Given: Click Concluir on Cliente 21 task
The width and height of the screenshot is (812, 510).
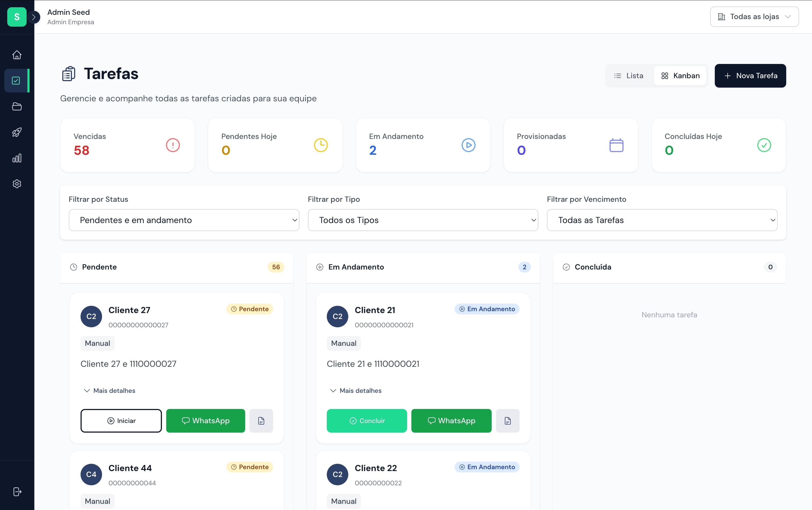Looking at the screenshot, I should 367,421.
